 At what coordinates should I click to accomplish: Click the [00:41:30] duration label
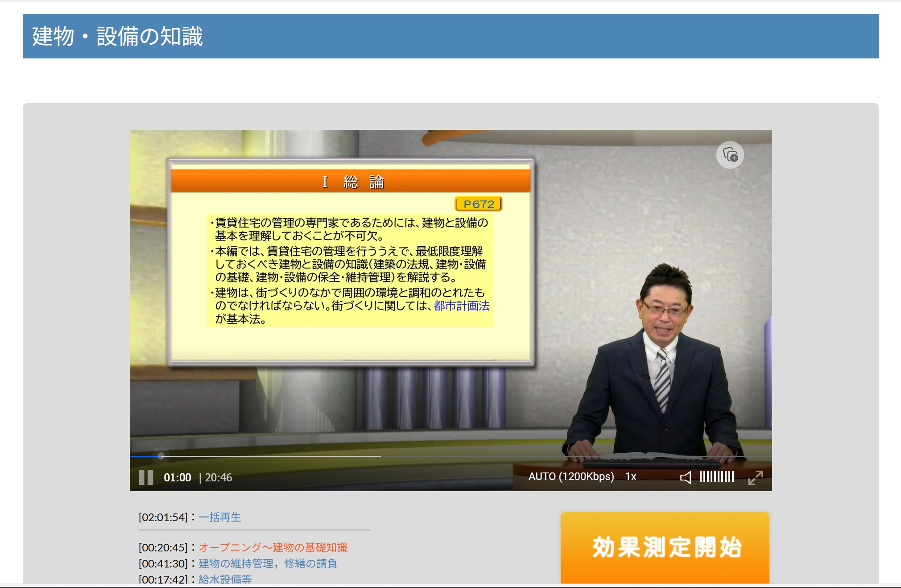163,563
